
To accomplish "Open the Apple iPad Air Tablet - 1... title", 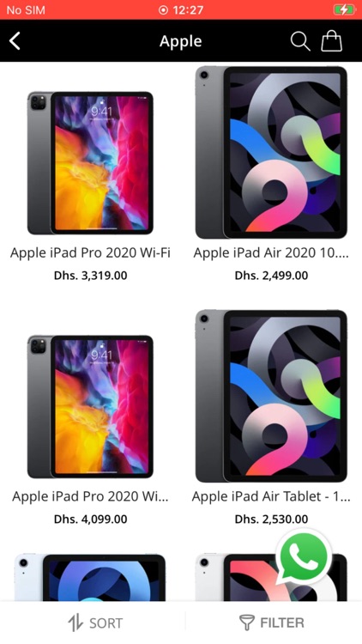I will 271,496.
